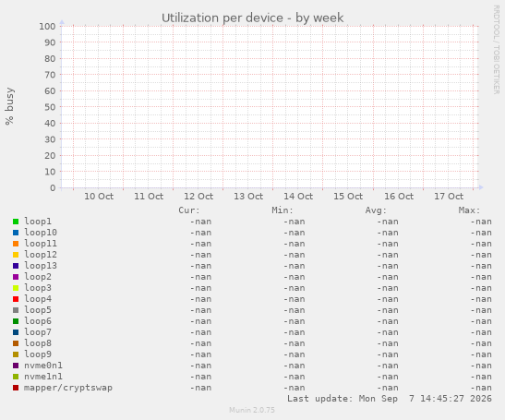This screenshot has height=420, width=505.
Task: Click the mapper/cryptswap dark red swatch
Action: click(16, 388)
